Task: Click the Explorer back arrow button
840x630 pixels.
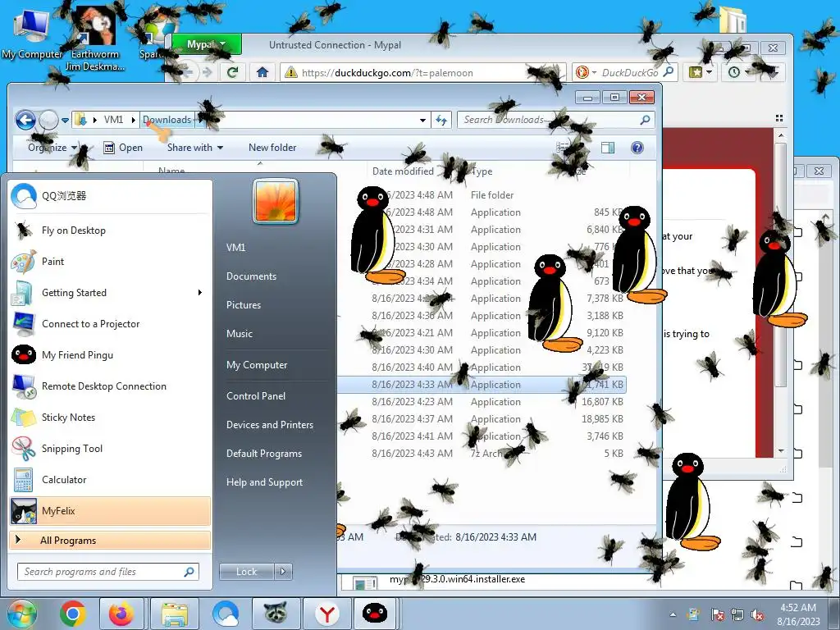Action: 25,120
